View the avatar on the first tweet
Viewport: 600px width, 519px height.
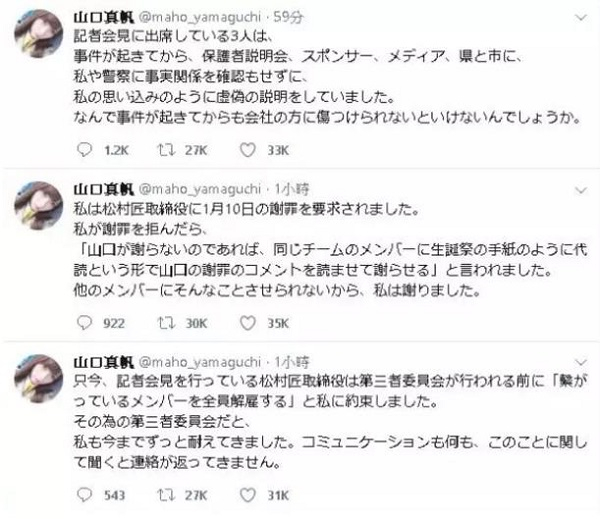[x=38, y=34]
